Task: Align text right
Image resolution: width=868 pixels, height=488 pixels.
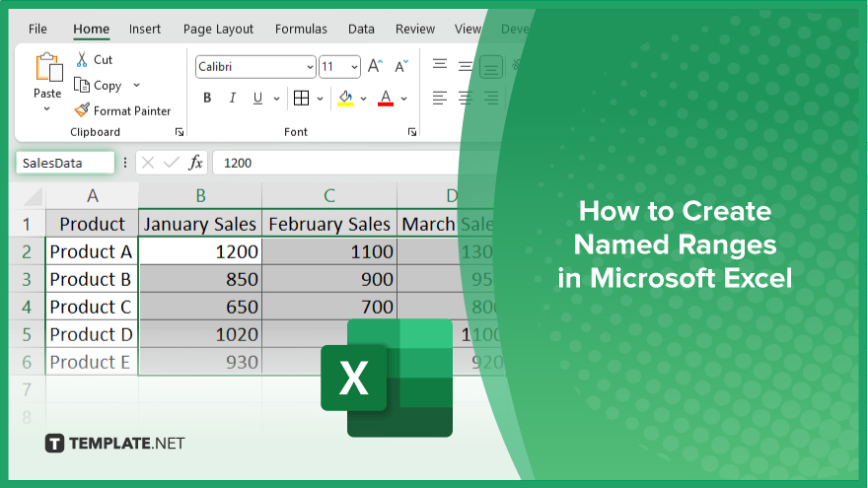Action: pyautogui.click(x=491, y=98)
